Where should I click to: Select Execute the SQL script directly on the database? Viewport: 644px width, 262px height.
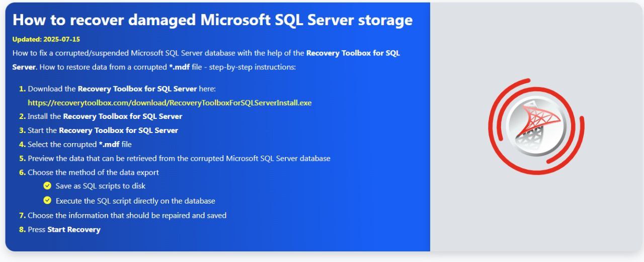(x=135, y=201)
